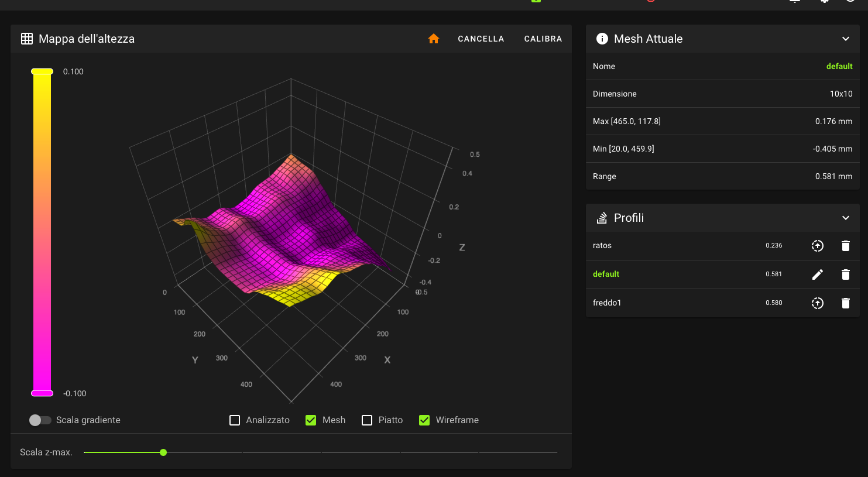Click the Scala z-max slider handle
This screenshot has height=477, width=868.
click(163, 452)
